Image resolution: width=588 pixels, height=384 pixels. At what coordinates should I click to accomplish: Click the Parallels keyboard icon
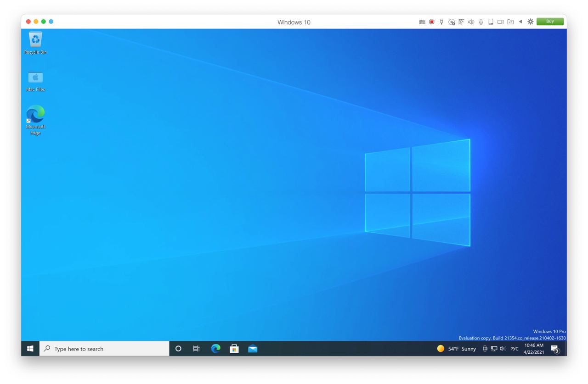click(422, 22)
